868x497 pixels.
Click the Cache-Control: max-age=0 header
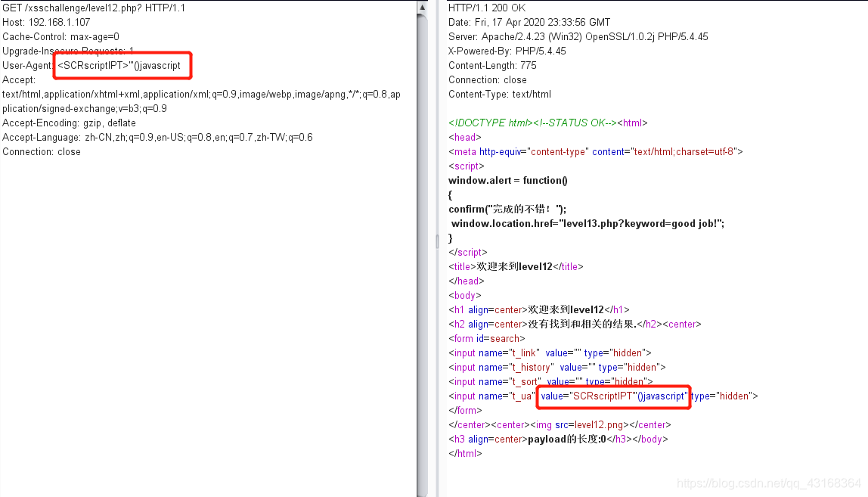61,36
